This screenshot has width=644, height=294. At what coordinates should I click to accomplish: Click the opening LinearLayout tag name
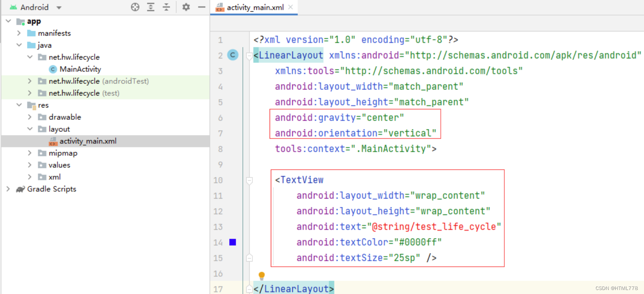click(x=291, y=55)
